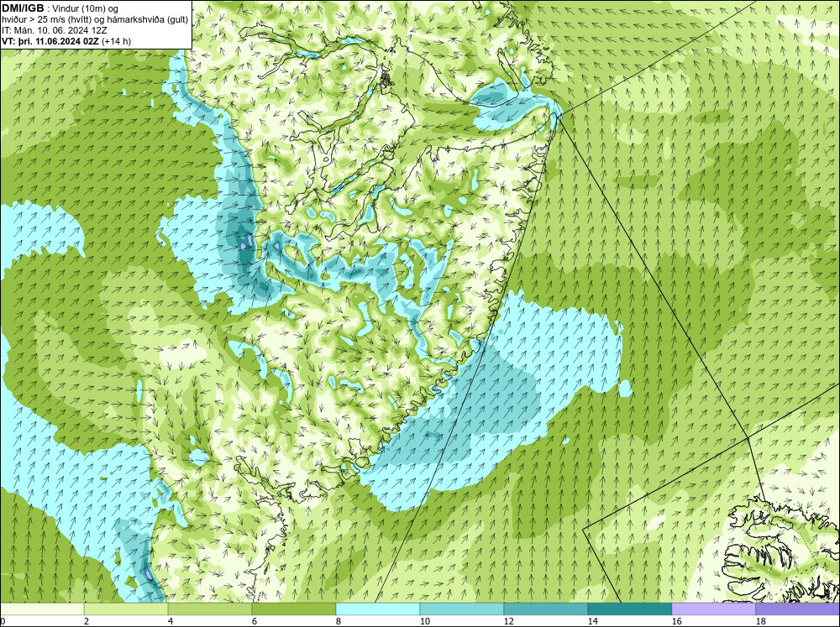Screen dimensions: 840x627
Task: Click the legend scale label 8
Action: pyautogui.click(x=339, y=621)
